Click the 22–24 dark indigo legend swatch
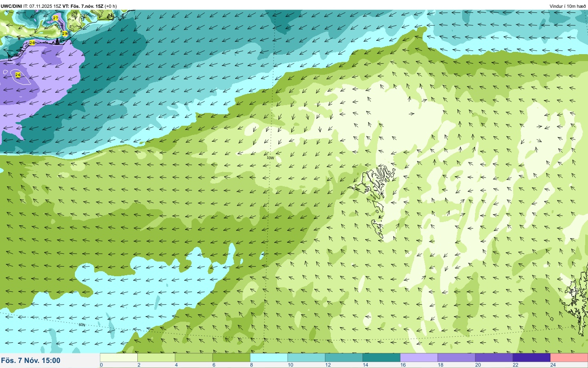Viewport: 588px width, 368px height. click(x=531, y=357)
